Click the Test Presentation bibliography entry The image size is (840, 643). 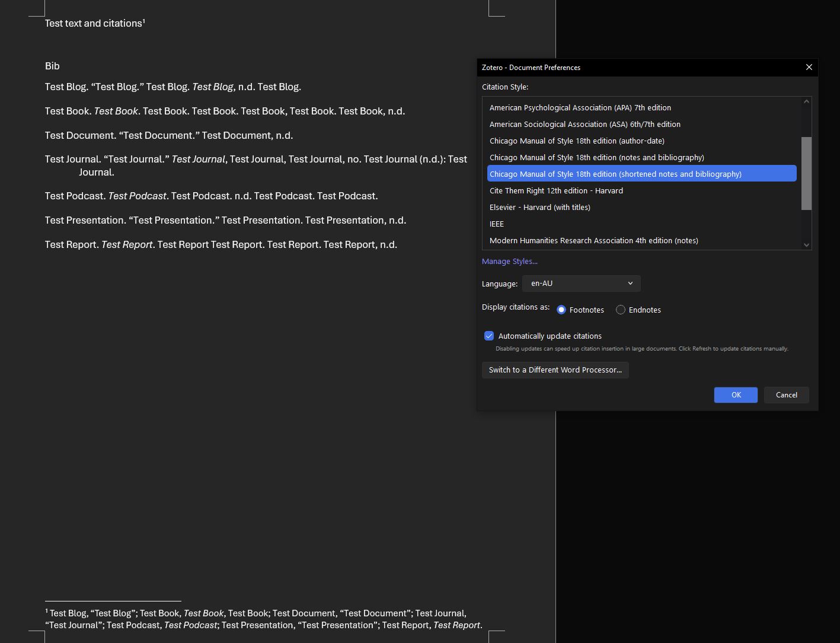tap(225, 220)
